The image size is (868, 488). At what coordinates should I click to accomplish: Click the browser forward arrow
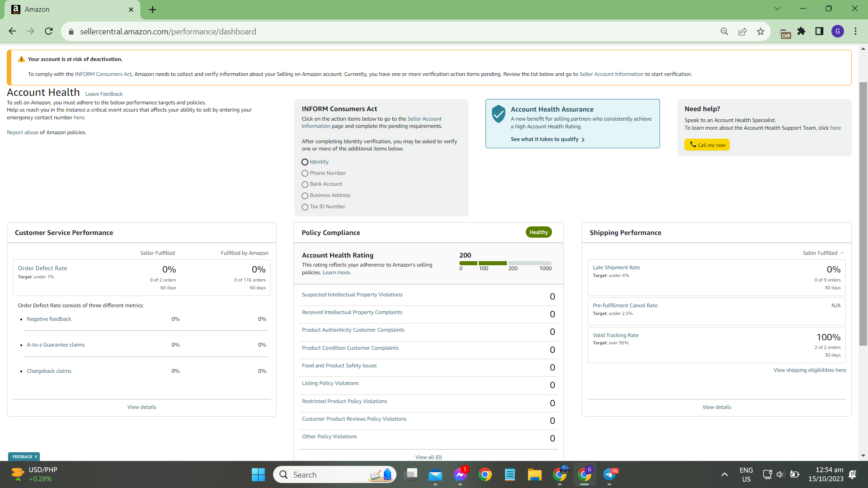point(30,31)
